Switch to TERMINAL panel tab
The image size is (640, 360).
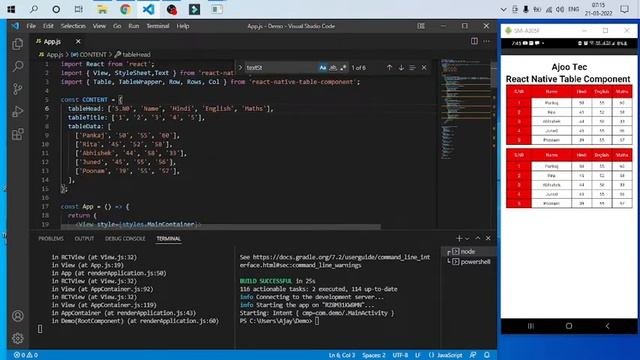tap(169, 239)
